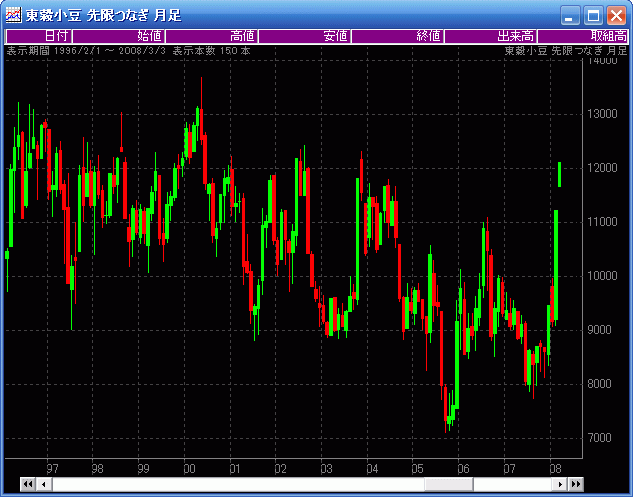Select the 出来高 column header
Screen dimensions: 633x497
pos(490,36)
